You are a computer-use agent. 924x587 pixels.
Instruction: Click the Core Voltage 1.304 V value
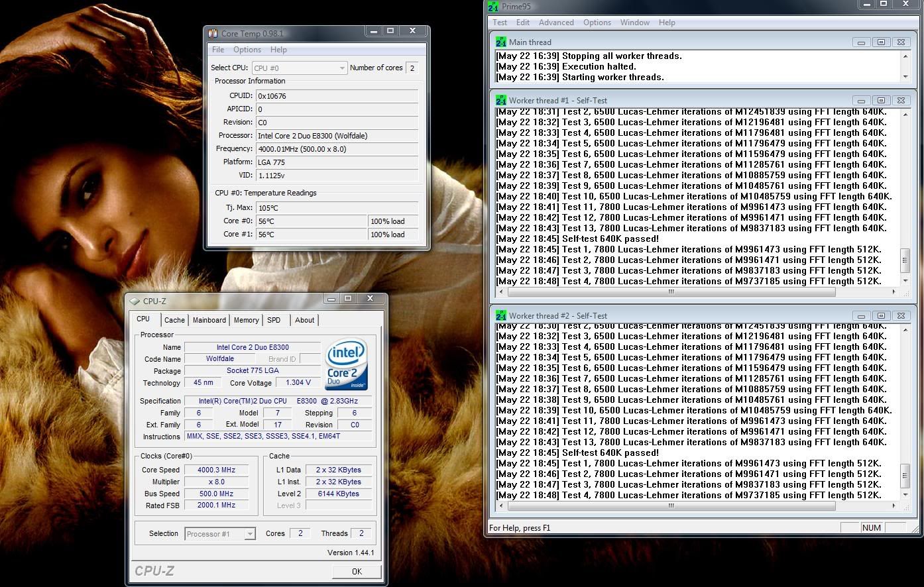click(298, 383)
